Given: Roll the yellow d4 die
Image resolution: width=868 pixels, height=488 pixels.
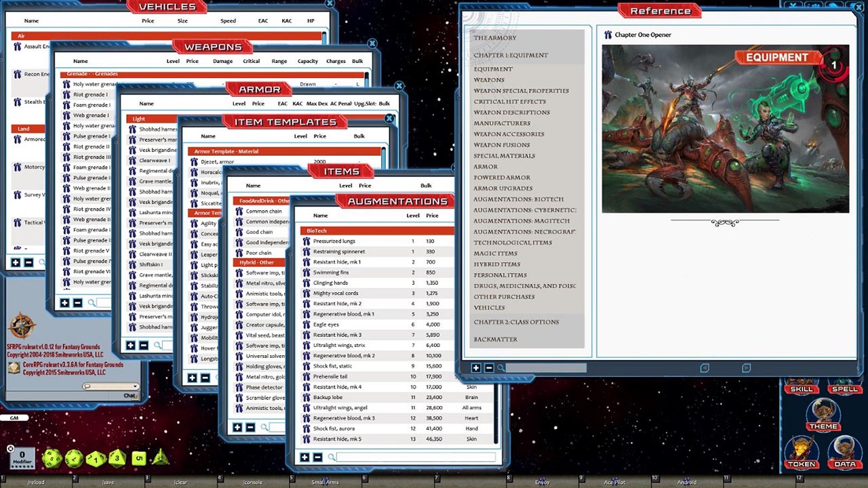Looking at the screenshot, I should pyautogui.click(x=161, y=458).
